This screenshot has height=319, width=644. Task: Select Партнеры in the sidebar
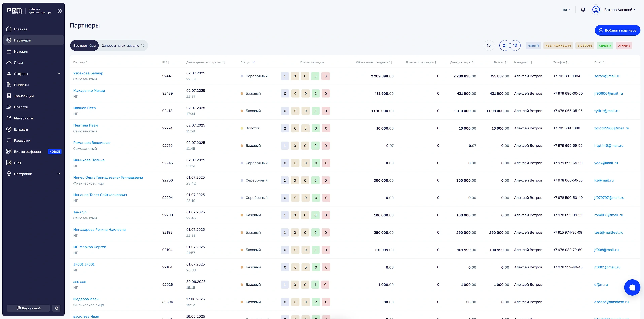coord(33,40)
